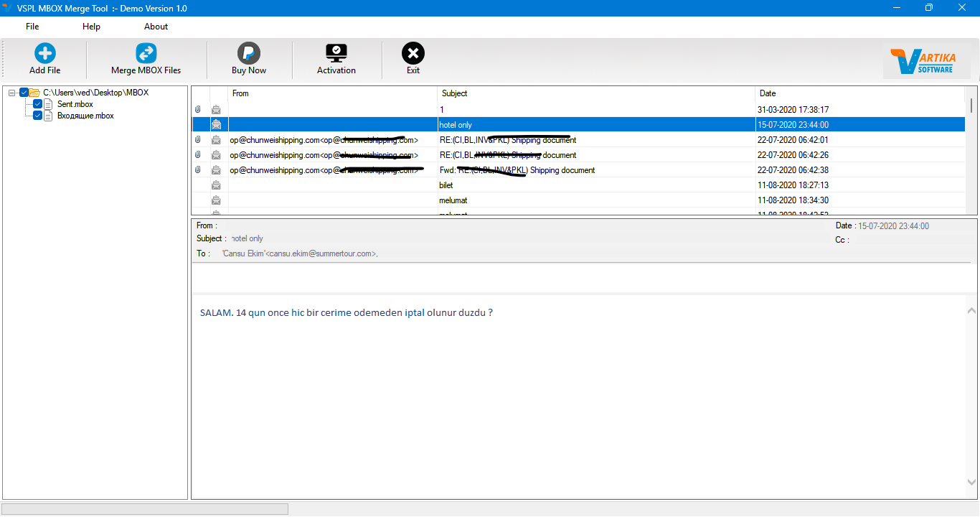The width and height of the screenshot is (980, 517).
Task: Click the To address cansu.ekim@summertour.com
Action: [322, 253]
